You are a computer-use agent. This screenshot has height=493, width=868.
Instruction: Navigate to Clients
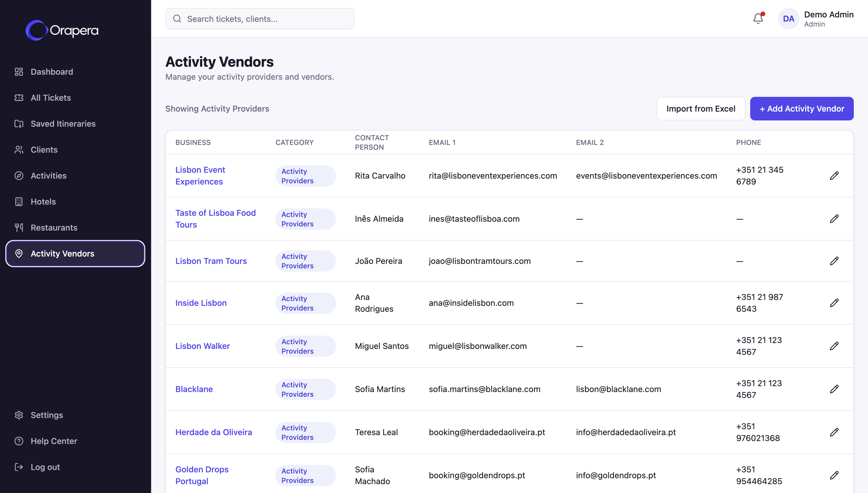75,150
